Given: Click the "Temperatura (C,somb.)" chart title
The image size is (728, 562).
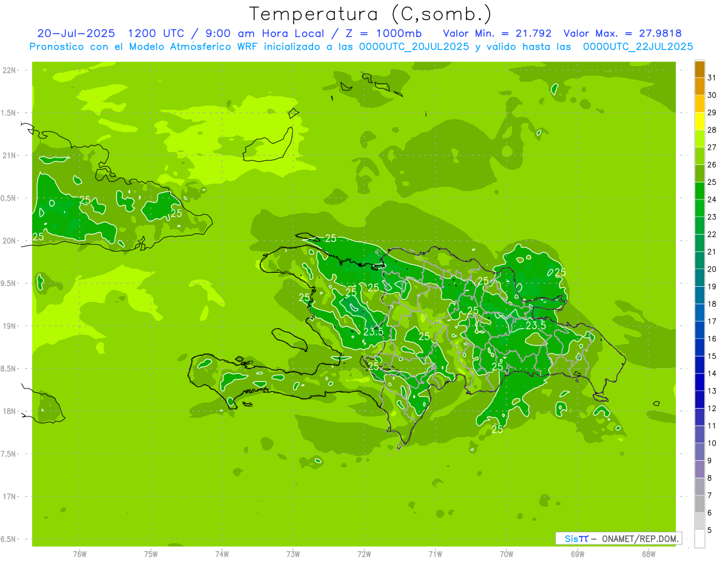Looking at the screenshot, I should pyautogui.click(x=370, y=14).
